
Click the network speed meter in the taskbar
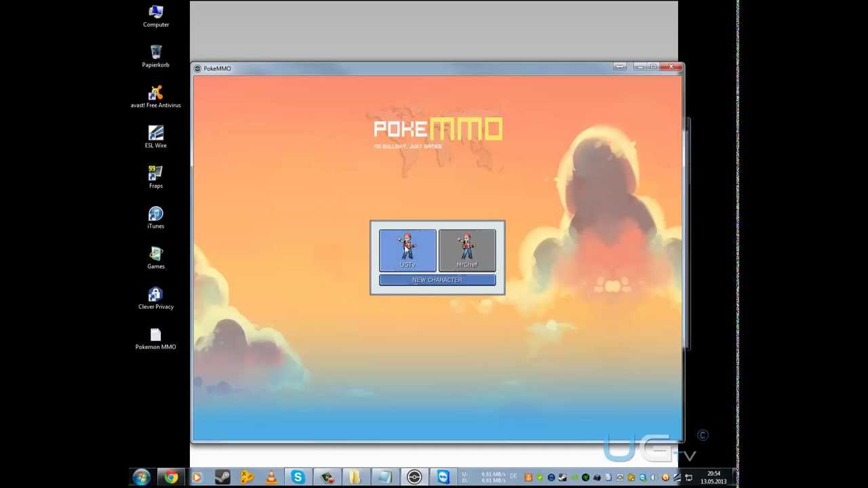[484, 477]
